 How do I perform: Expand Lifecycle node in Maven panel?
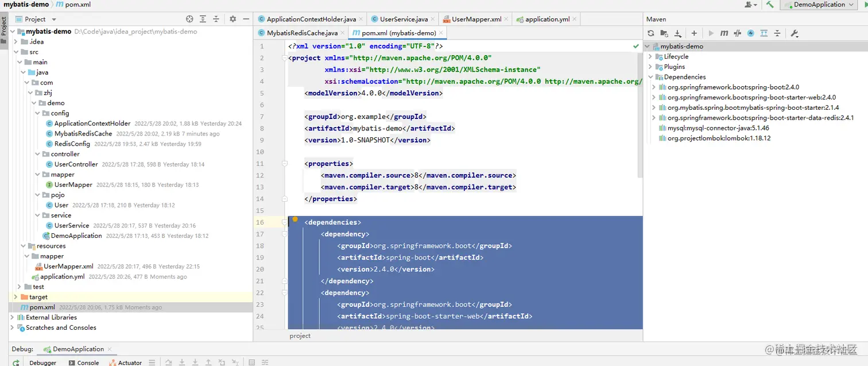650,56
